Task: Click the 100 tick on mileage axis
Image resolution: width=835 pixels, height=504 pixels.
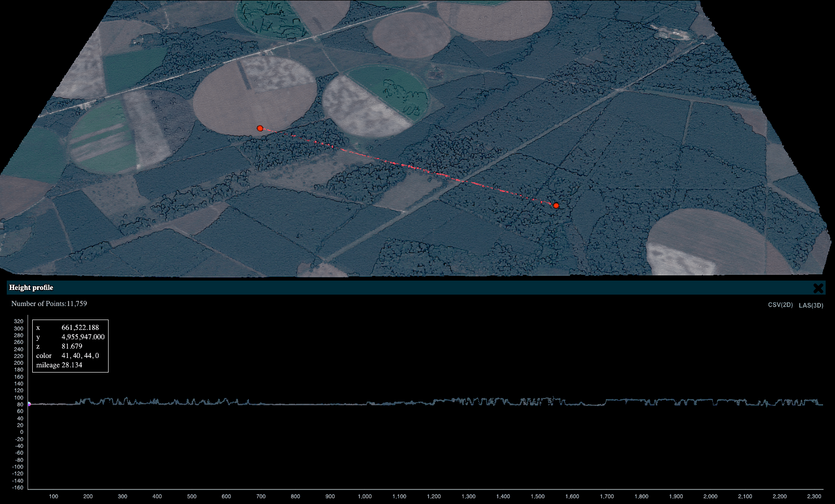Action: click(54, 496)
